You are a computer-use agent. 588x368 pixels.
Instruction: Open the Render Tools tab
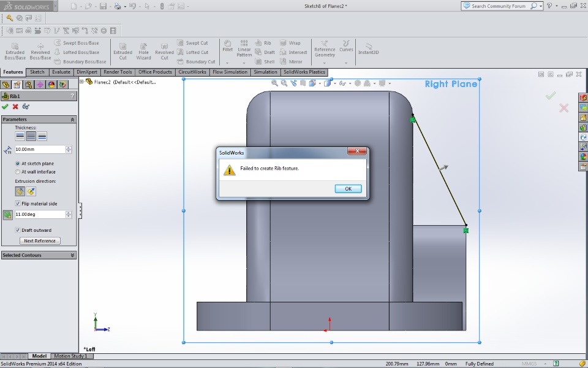click(x=118, y=72)
